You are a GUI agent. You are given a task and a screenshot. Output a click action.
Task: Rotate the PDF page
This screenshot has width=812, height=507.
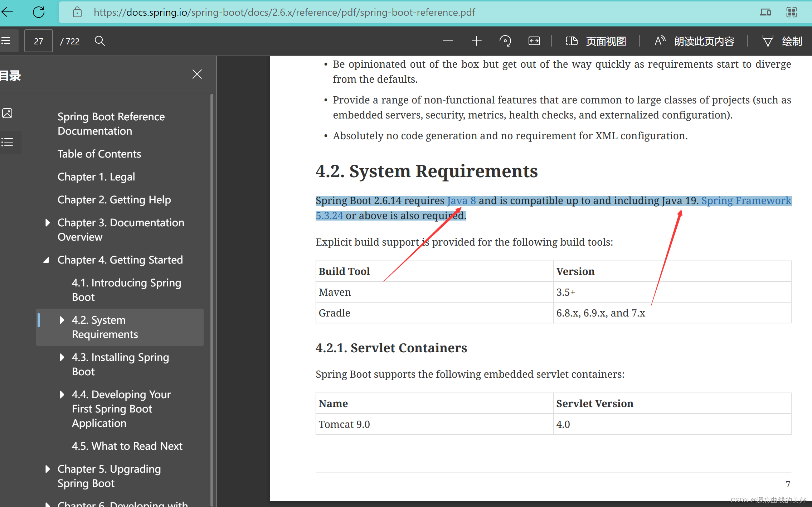[505, 40]
